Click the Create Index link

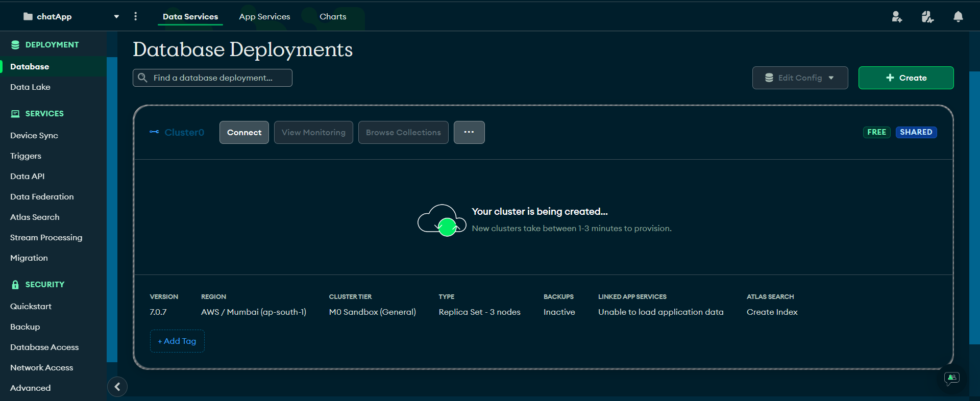[x=772, y=312]
